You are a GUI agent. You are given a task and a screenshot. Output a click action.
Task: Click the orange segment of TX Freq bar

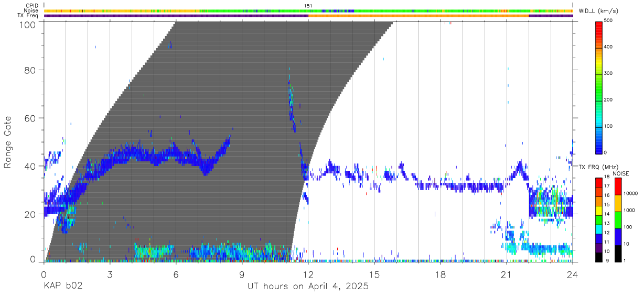(418, 16)
